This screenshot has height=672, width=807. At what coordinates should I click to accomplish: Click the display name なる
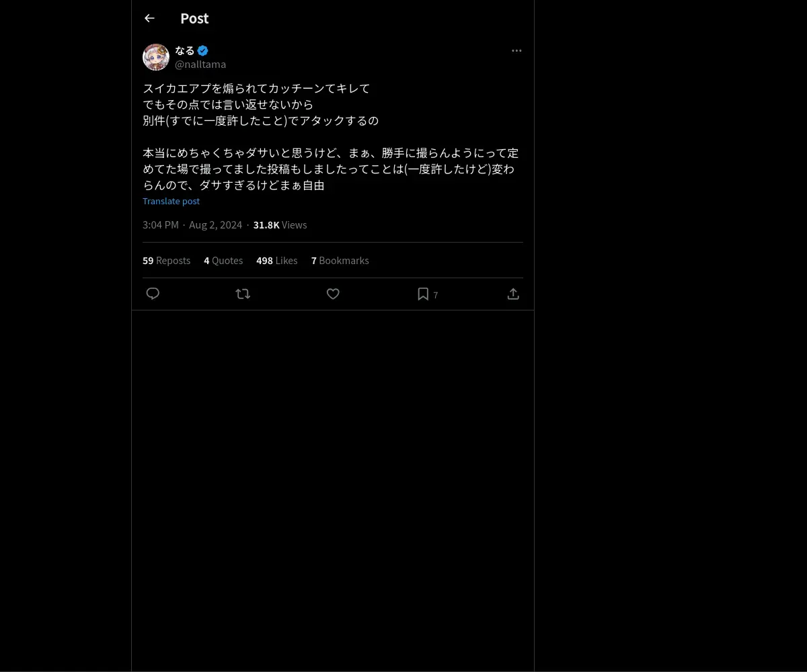pos(184,50)
